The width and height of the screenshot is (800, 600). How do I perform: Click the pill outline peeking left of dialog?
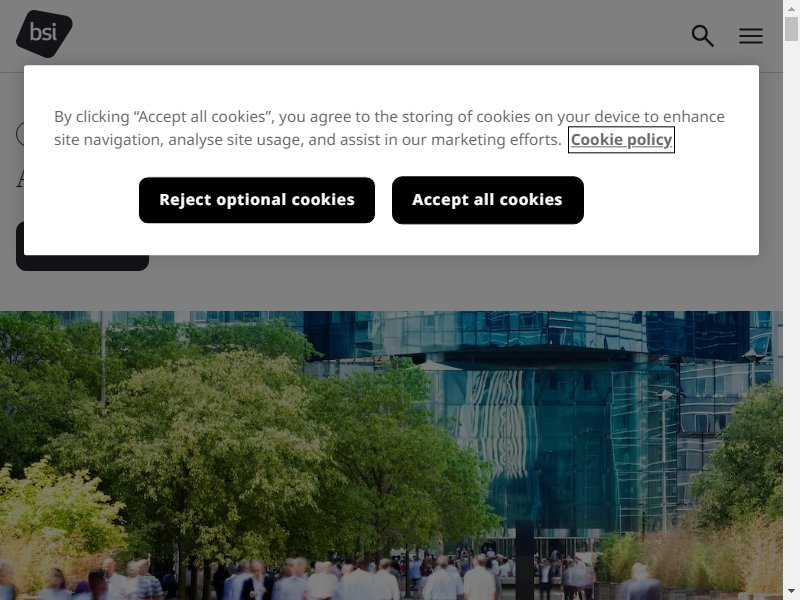pos(19,134)
